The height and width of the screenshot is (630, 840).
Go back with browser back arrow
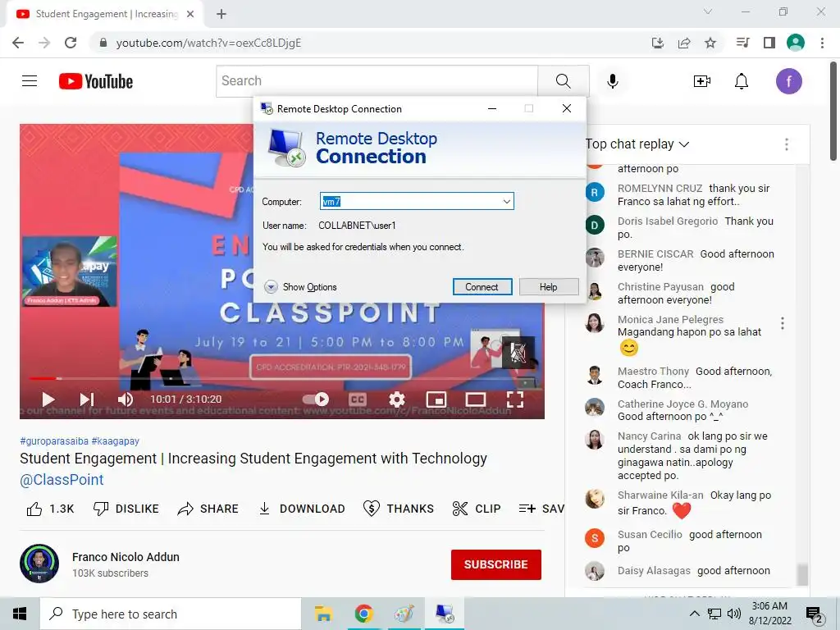tap(18, 43)
